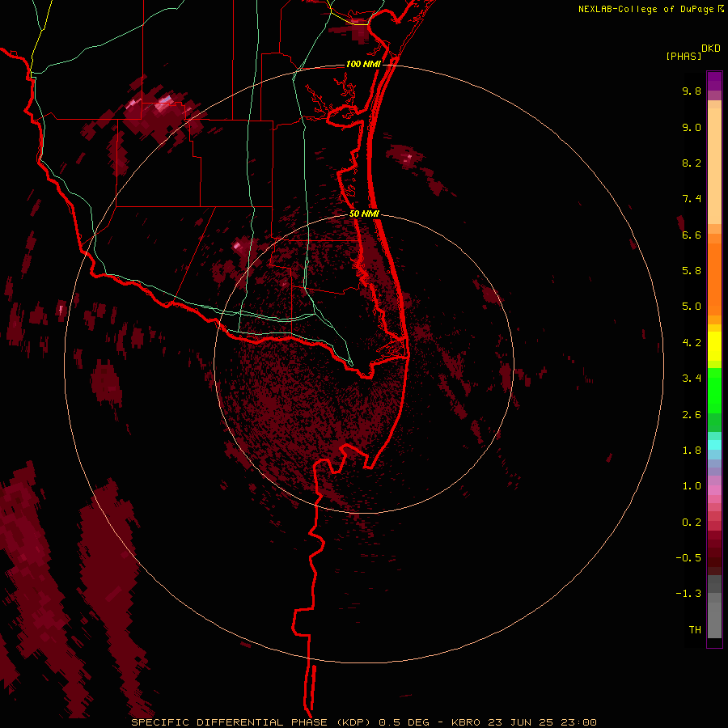
Task: Click the 5.8 value on the color scale
Action: pos(692,271)
